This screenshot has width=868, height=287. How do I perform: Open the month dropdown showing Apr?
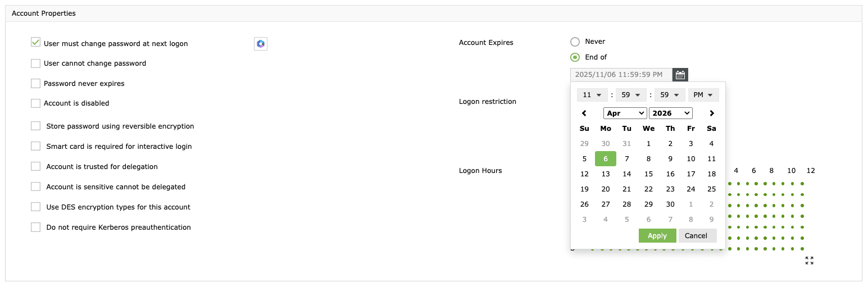tap(625, 113)
